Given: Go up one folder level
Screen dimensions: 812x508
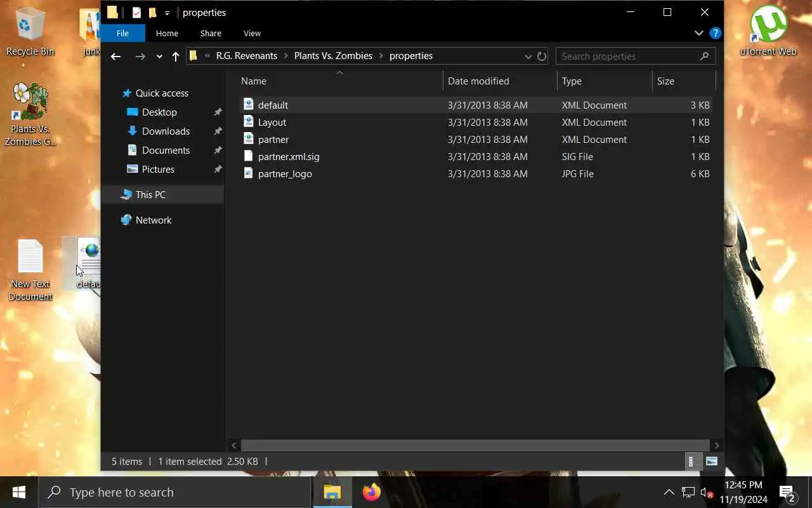Looking at the screenshot, I should point(176,56).
